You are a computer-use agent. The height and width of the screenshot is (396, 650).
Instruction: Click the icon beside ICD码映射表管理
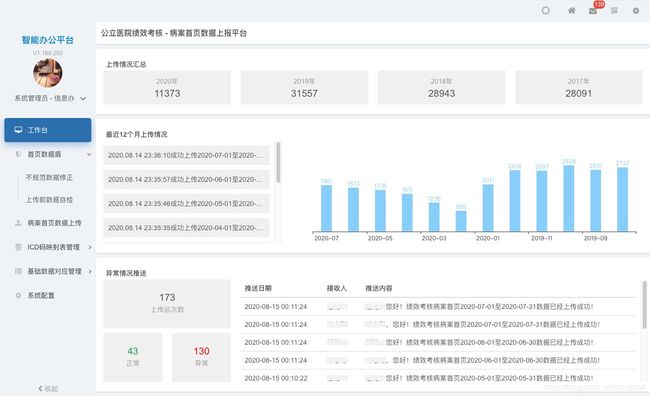[18, 247]
